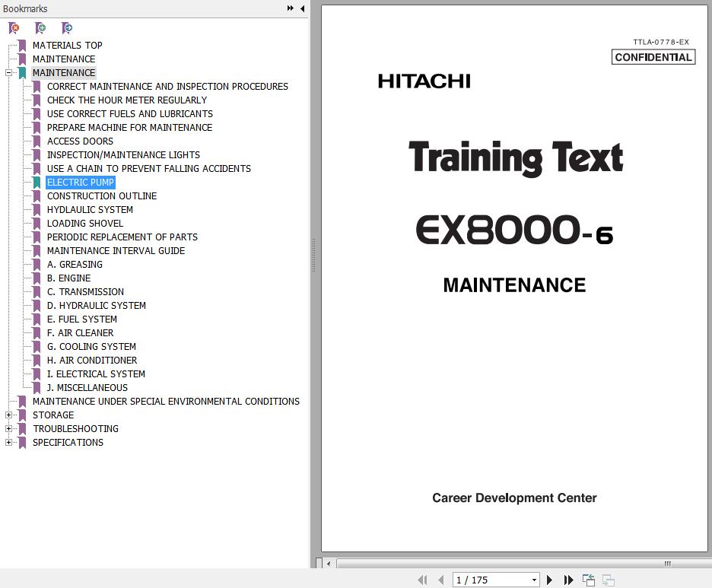Expand the TROUBLESHOOTING bookmark
This screenshot has width=712, height=588.
coord(8,429)
